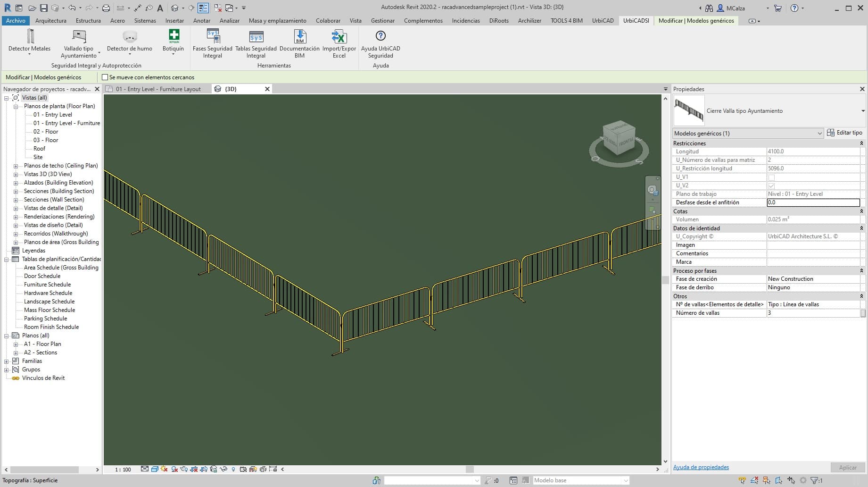The width and height of the screenshot is (868, 487).
Task: Toggle Select Links icon in status bar
Action: coord(743,480)
